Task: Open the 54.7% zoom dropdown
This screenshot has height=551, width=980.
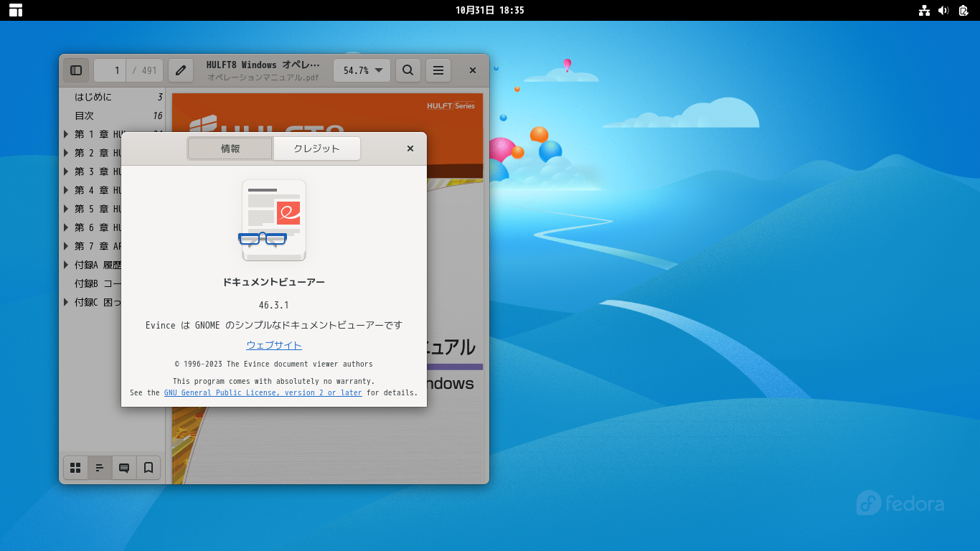Action: (x=362, y=70)
